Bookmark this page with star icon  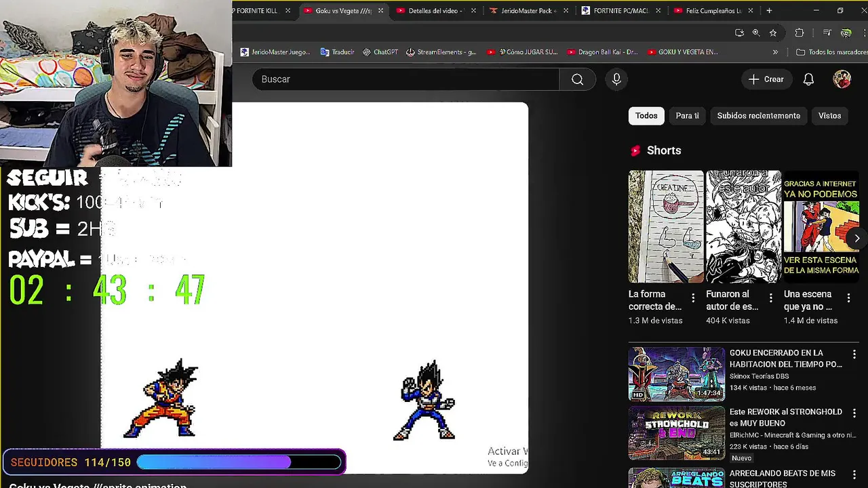pyautogui.click(x=773, y=33)
